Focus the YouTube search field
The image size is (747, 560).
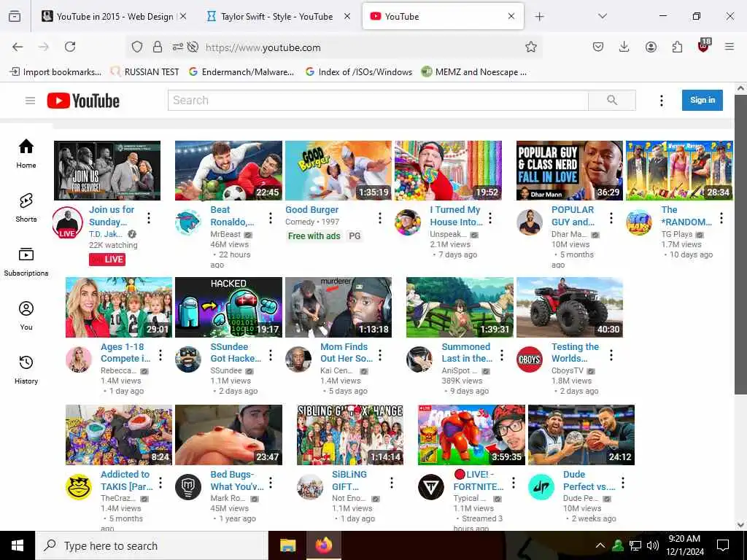[378, 100]
